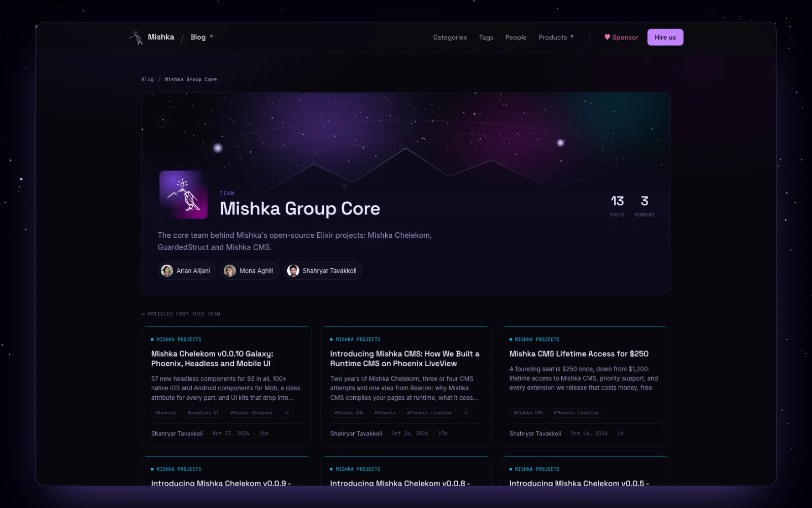
Task: Click Mona Aghili's avatar picture
Action: pos(230,271)
